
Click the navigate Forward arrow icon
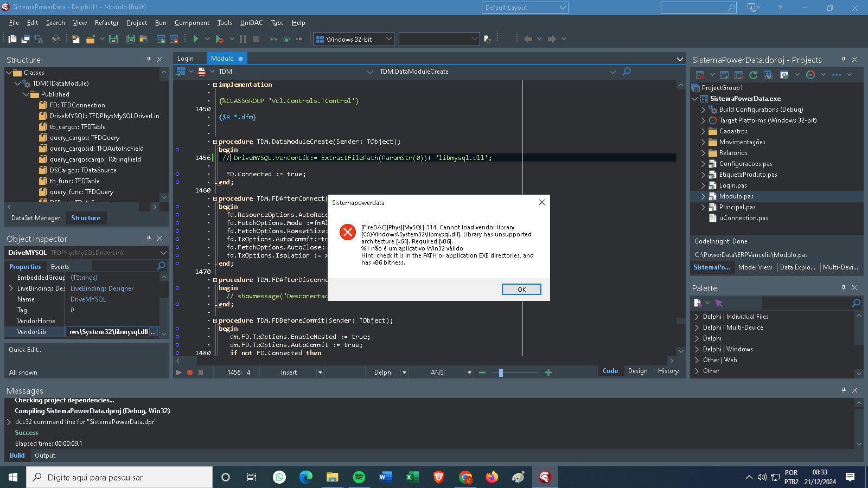(x=552, y=38)
